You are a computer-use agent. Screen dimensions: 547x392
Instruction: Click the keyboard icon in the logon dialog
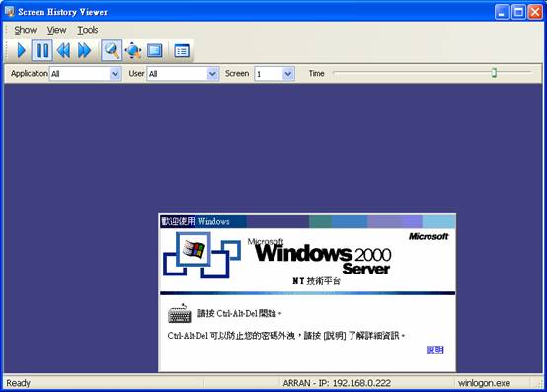[x=180, y=313]
